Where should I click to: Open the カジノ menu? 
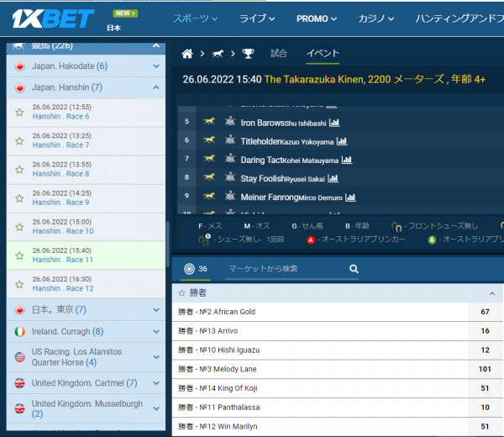point(376,18)
